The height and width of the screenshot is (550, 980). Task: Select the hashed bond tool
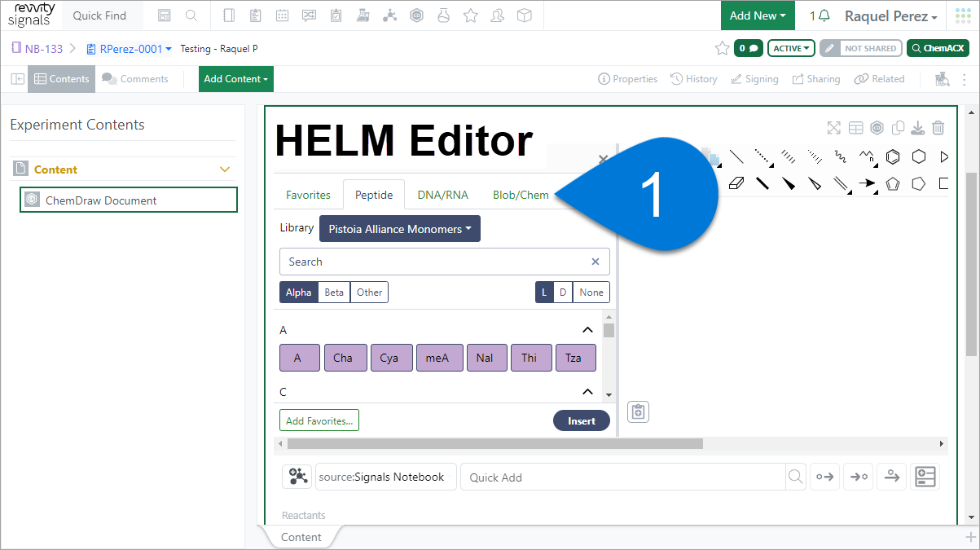click(789, 156)
